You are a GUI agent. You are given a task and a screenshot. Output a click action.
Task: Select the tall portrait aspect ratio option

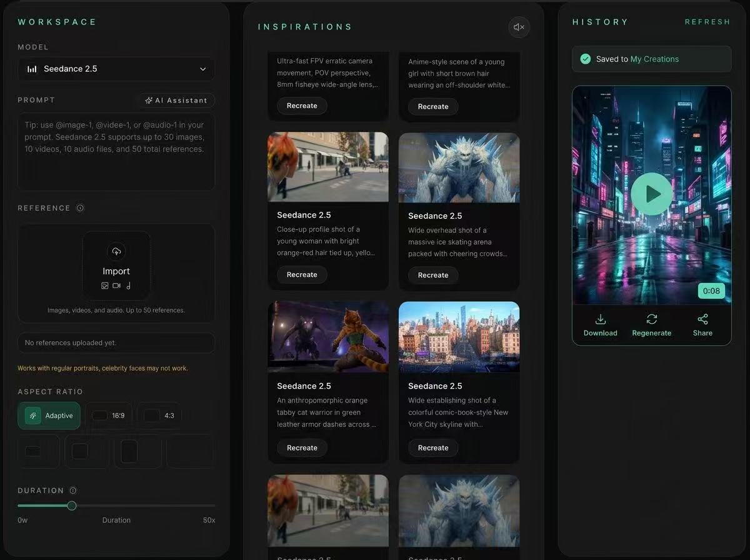click(137, 451)
